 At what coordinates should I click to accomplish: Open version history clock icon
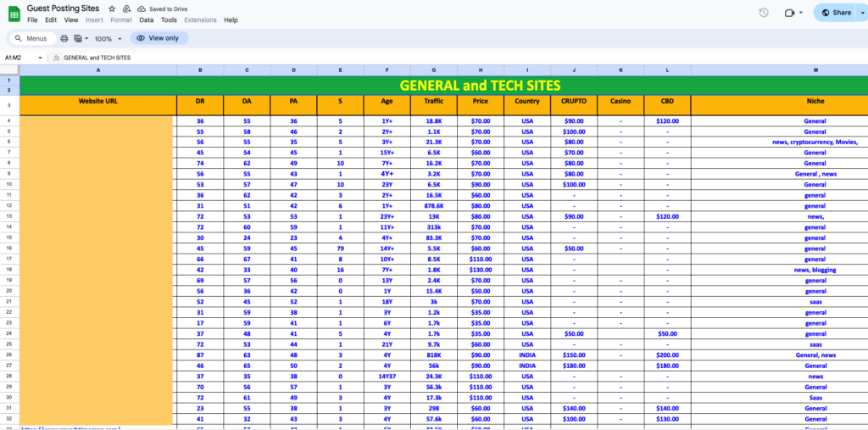pyautogui.click(x=764, y=13)
